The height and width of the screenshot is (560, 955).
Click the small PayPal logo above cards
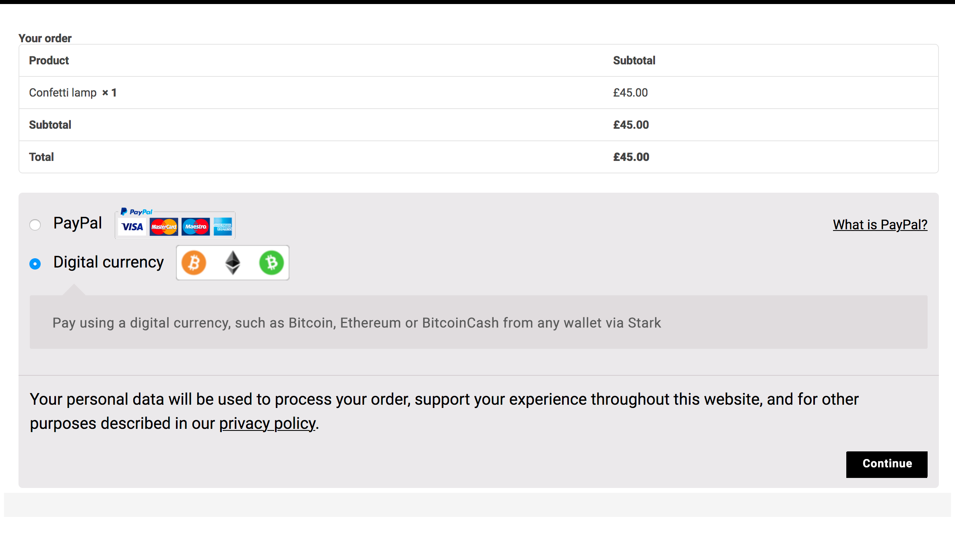136,212
